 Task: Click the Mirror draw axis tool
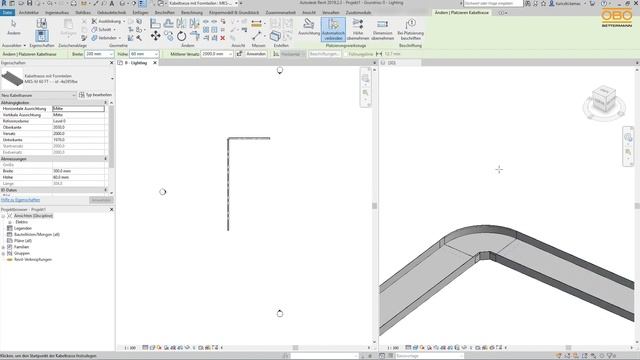[x=194, y=23]
